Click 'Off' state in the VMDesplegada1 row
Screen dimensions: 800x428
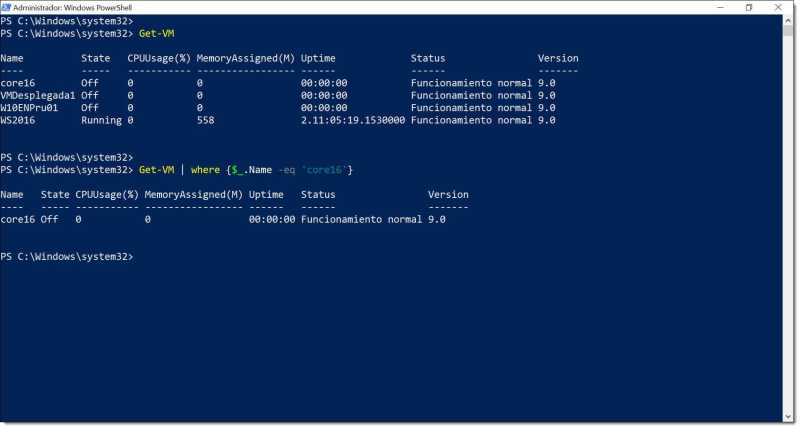[x=90, y=95]
